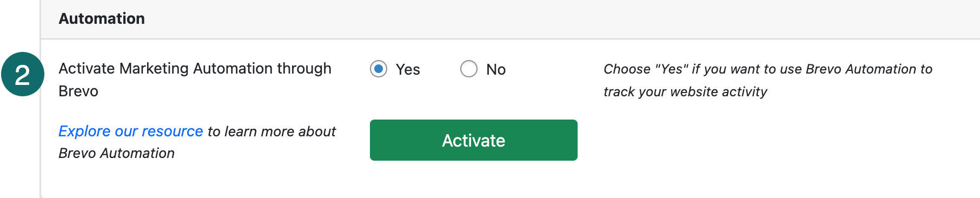
Task: Click the blue dot inside the Yes radio
Action: 379,69
